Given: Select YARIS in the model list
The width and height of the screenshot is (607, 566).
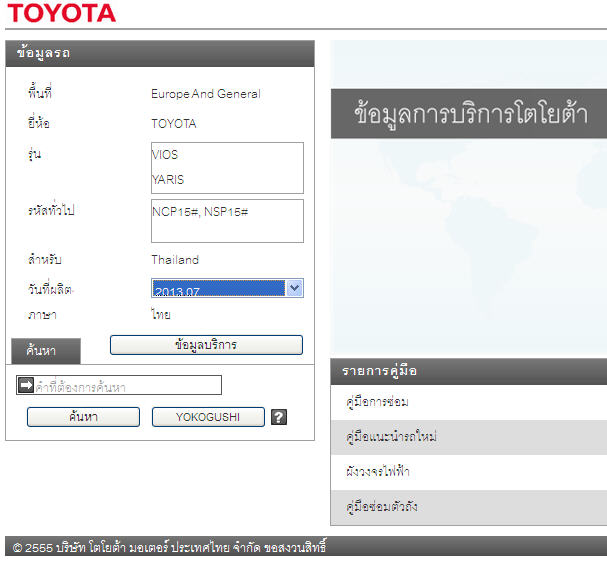Looking at the screenshot, I should click(x=168, y=180).
